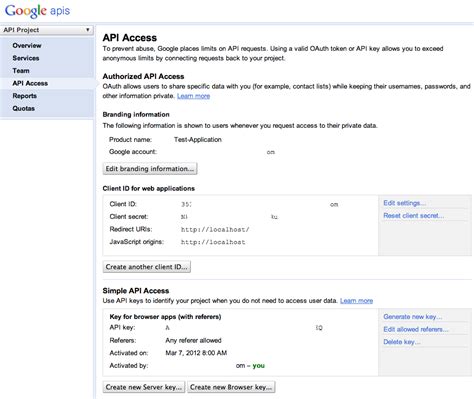Click the 'Any referer allowed' text

(193, 340)
